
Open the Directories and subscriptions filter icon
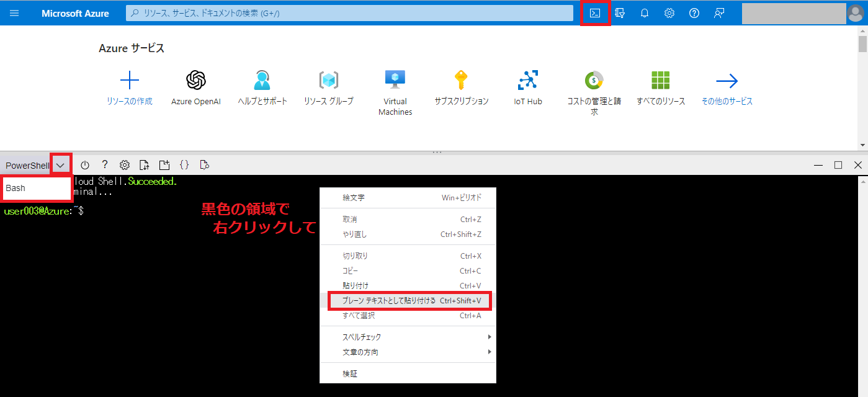click(x=620, y=13)
